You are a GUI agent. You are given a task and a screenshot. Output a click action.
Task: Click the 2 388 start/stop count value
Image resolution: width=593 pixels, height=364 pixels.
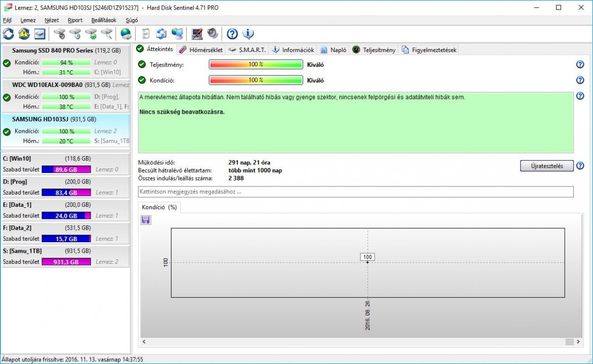(236, 178)
